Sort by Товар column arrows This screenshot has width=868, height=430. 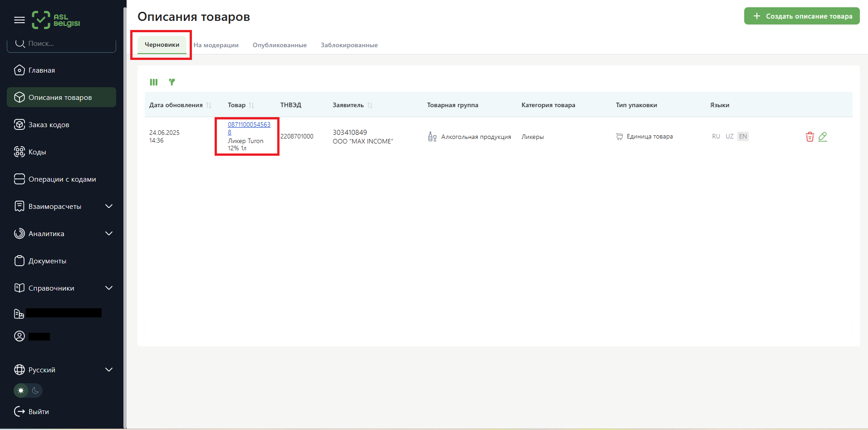tap(251, 105)
